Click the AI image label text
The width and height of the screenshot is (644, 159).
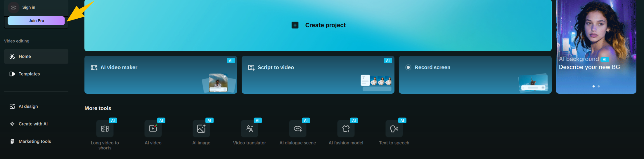click(201, 143)
